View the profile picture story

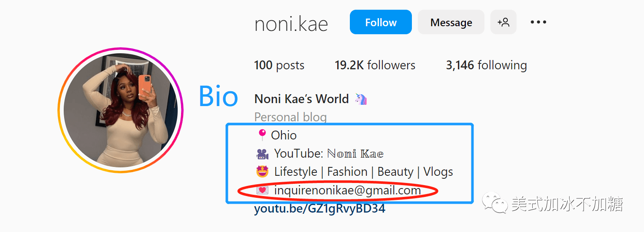(x=120, y=111)
